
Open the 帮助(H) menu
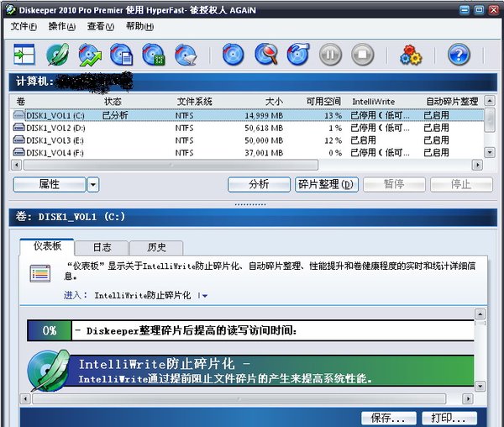click(139, 26)
